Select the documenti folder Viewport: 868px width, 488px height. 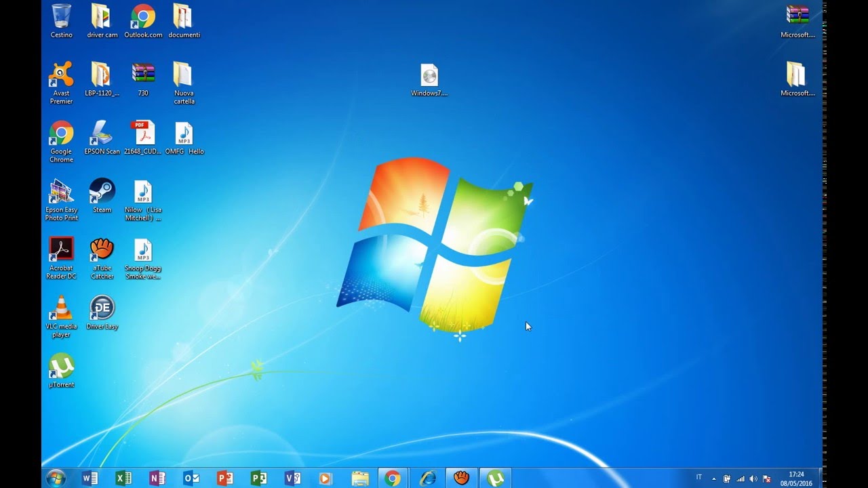(184, 21)
